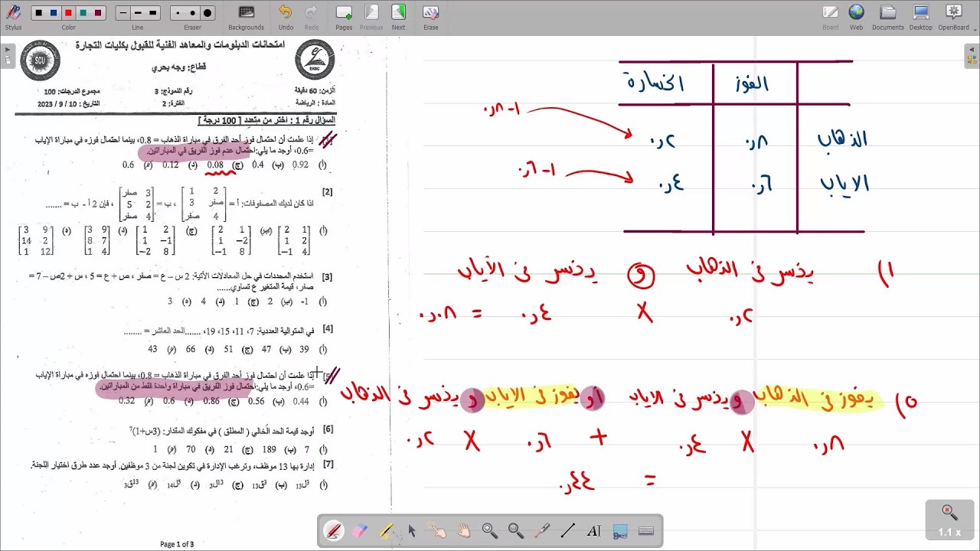The image size is (980, 551).
Task: Open the OpenBoard menu
Action: 953,17
